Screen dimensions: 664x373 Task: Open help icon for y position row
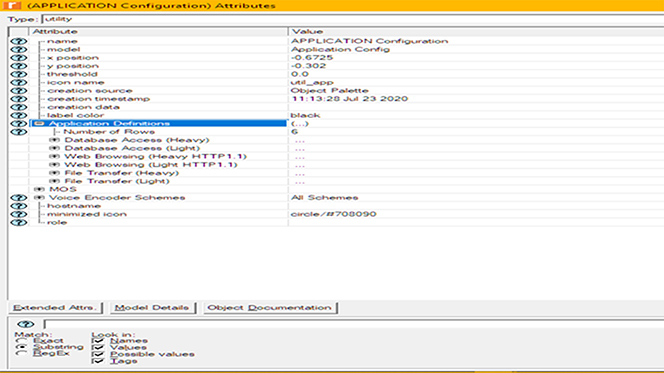(19, 66)
